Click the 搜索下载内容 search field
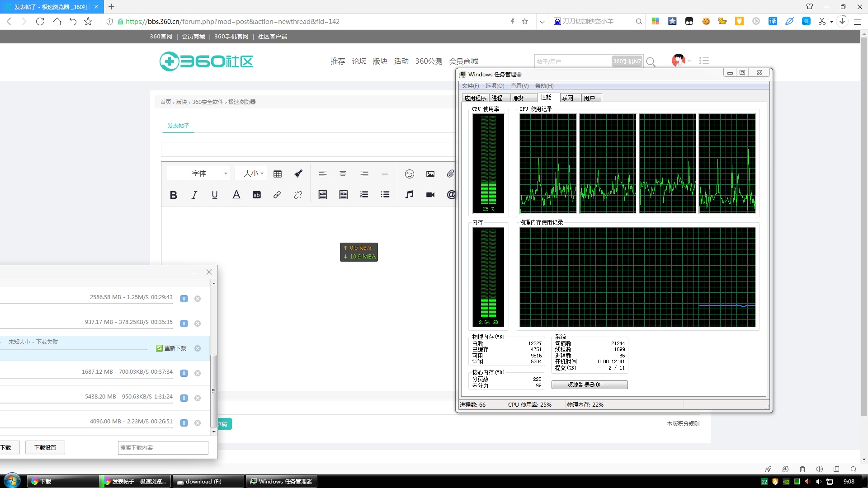This screenshot has width=868, height=488. point(163,447)
